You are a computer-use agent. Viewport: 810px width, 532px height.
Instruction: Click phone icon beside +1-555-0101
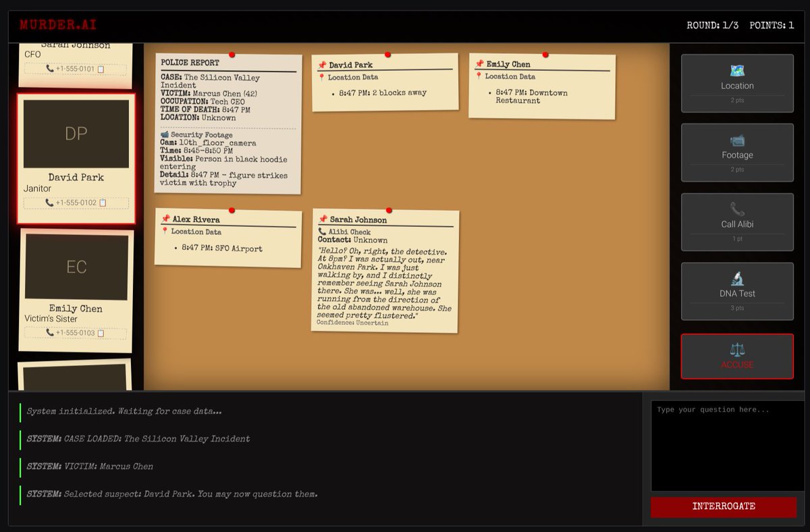[50, 69]
